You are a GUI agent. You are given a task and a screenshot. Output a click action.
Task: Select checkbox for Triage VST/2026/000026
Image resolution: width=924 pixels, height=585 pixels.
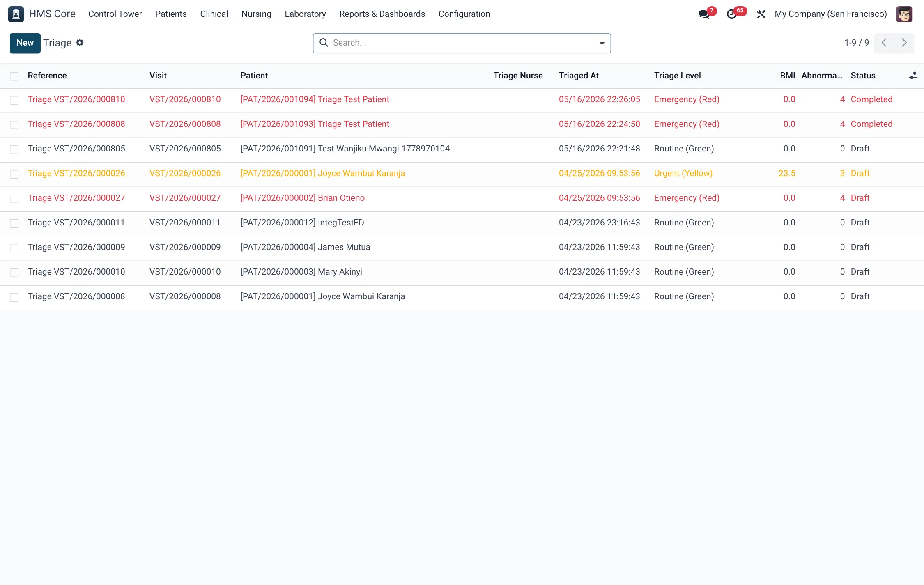coord(14,174)
